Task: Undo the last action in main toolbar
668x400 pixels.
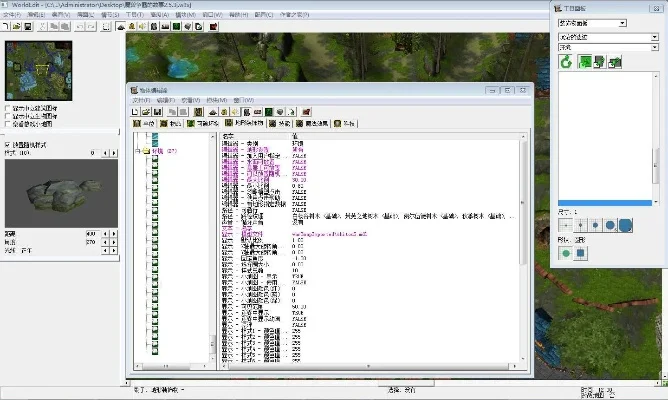Action: click(x=80, y=26)
